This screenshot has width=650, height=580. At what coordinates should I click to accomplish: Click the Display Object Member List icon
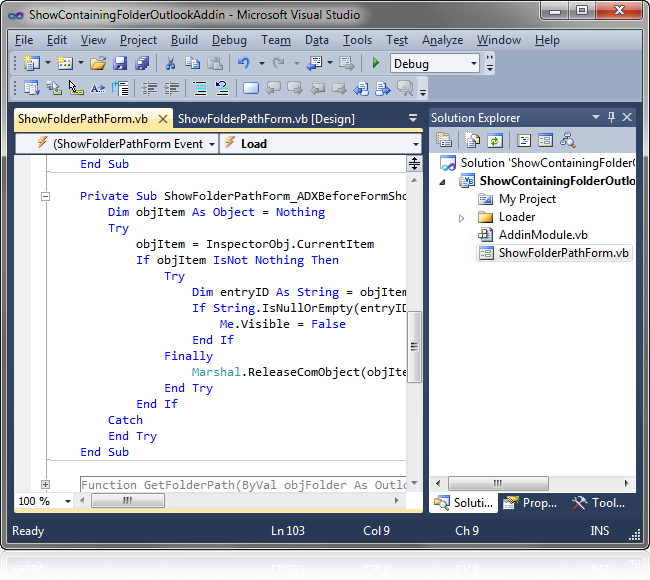point(32,88)
